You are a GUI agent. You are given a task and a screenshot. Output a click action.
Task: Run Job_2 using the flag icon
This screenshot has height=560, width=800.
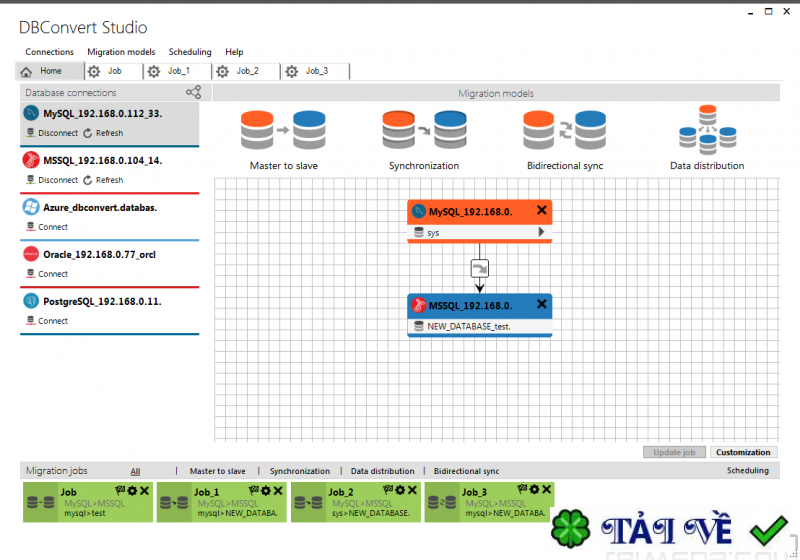388,490
